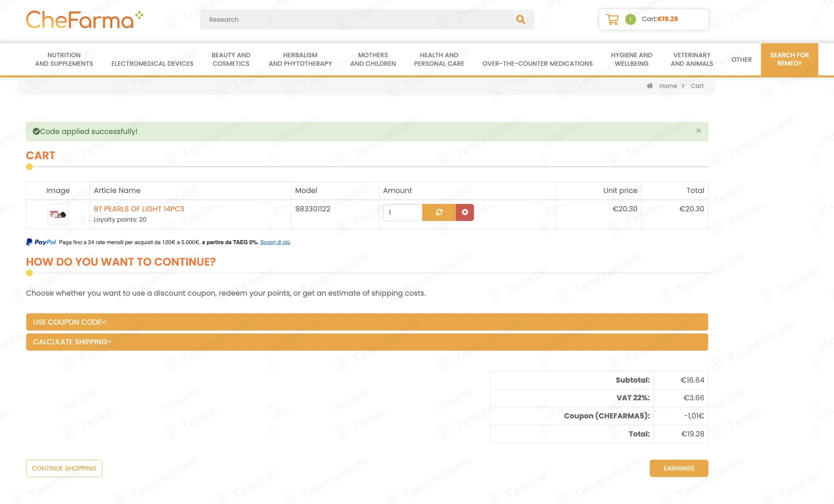
Task: Click the Total €19.28 value in summary
Action: (x=693, y=434)
